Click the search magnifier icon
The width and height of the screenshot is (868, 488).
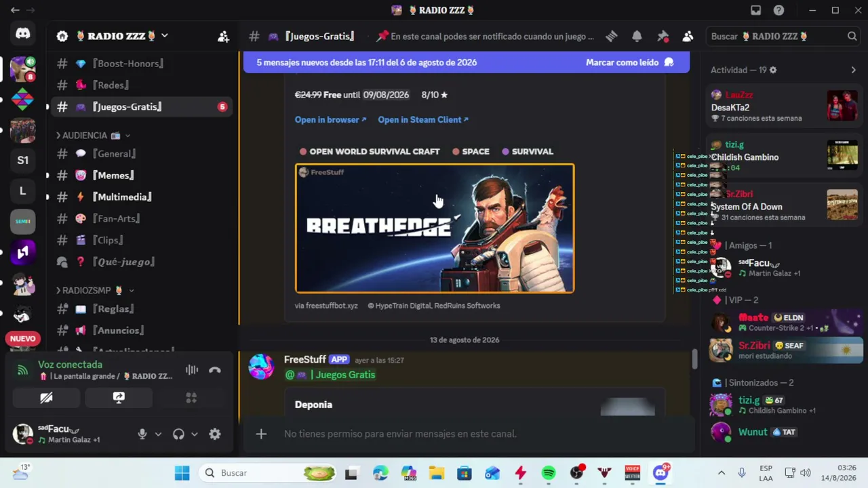[852, 37]
